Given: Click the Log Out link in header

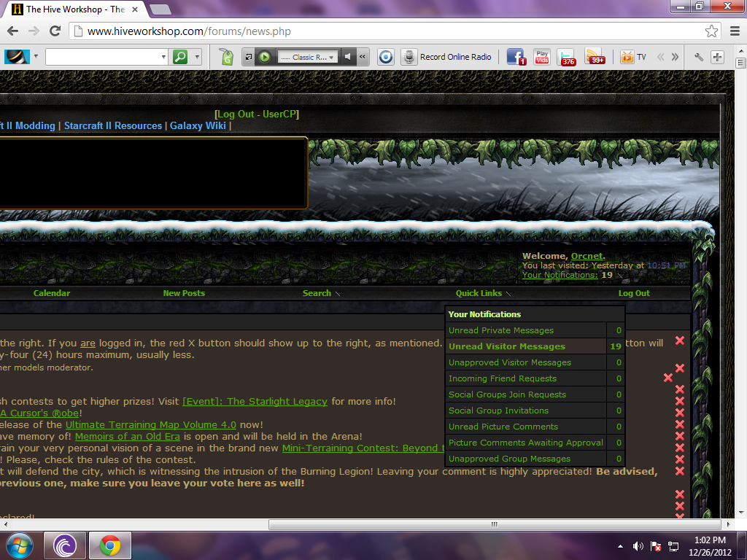Looking at the screenshot, I should 236,114.
